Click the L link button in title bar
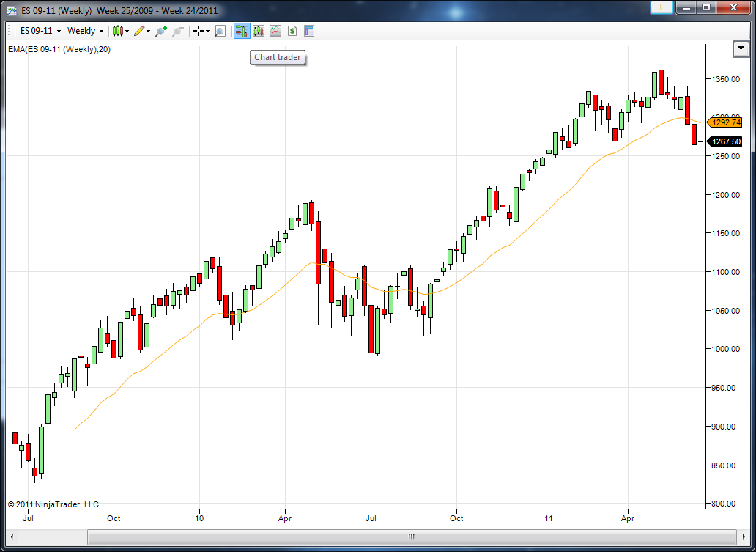This screenshot has height=552, width=756. point(662,8)
